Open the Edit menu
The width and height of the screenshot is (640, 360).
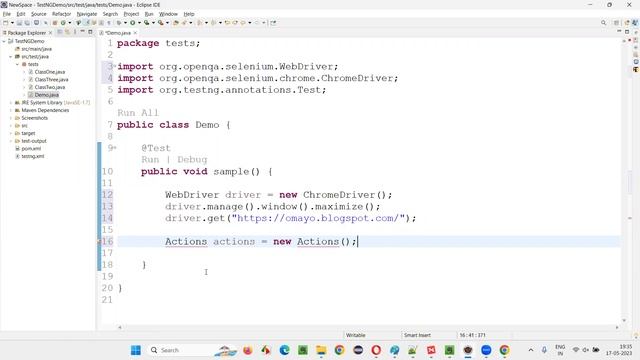[21, 14]
